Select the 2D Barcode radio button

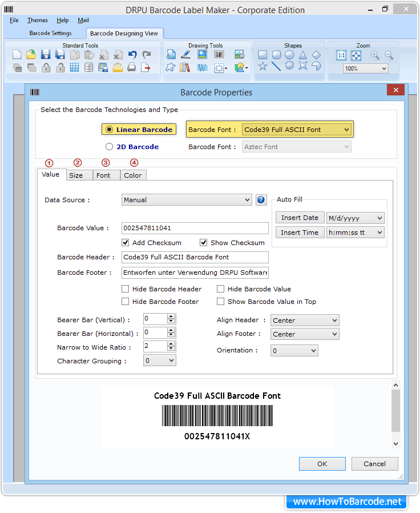point(109,147)
